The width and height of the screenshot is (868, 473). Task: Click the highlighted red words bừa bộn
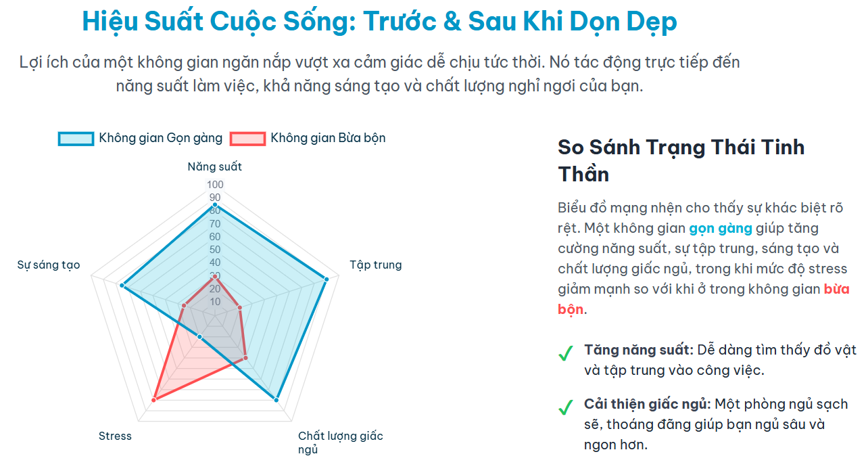click(836, 289)
